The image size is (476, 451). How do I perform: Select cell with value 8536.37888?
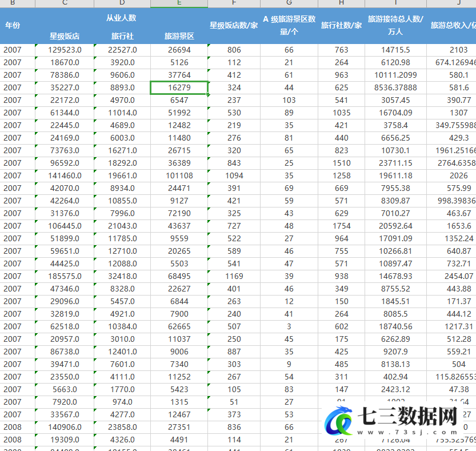[x=395, y=88]
